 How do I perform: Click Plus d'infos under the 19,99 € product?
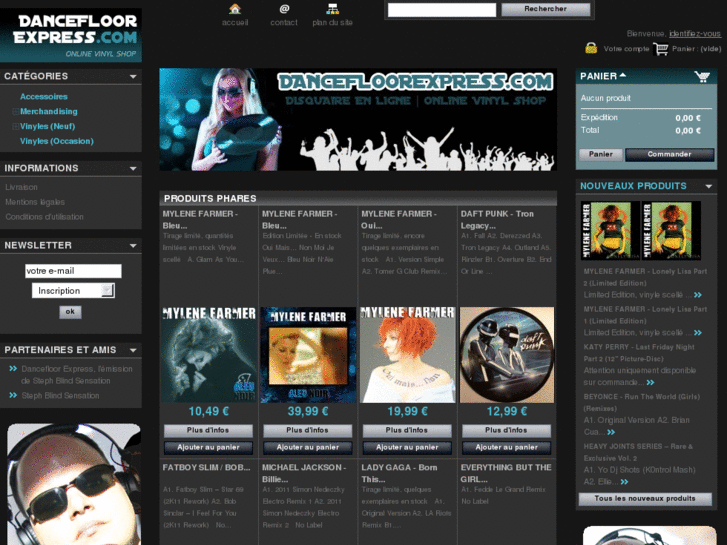(407, 430)
